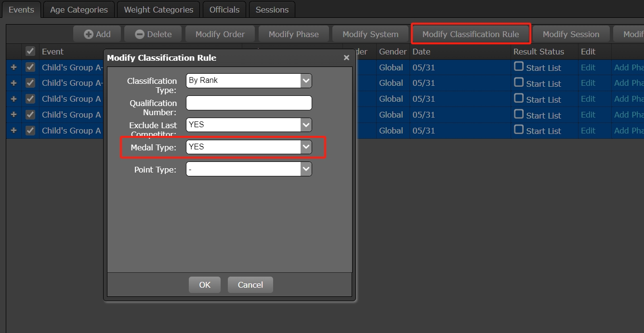The width and height of the screenshot is (644, 333).
Task: Switch to the Officials tab
Action: click(x=224, y=10)
